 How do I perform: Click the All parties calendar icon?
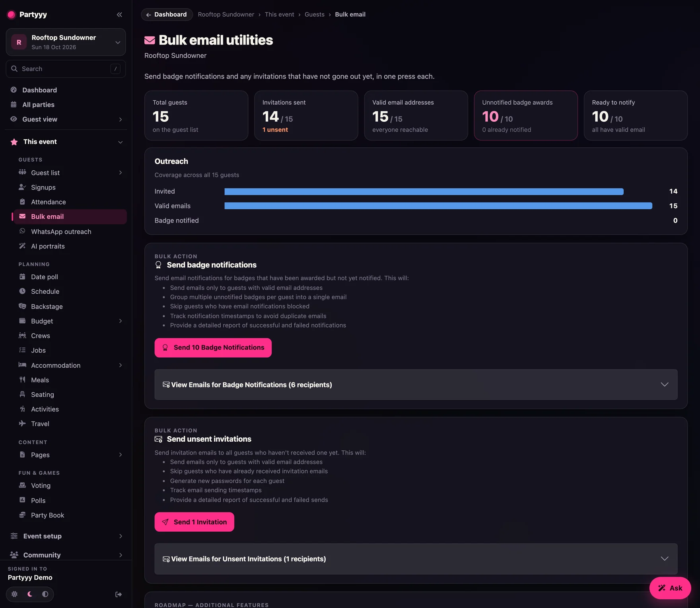click(14, 105)
